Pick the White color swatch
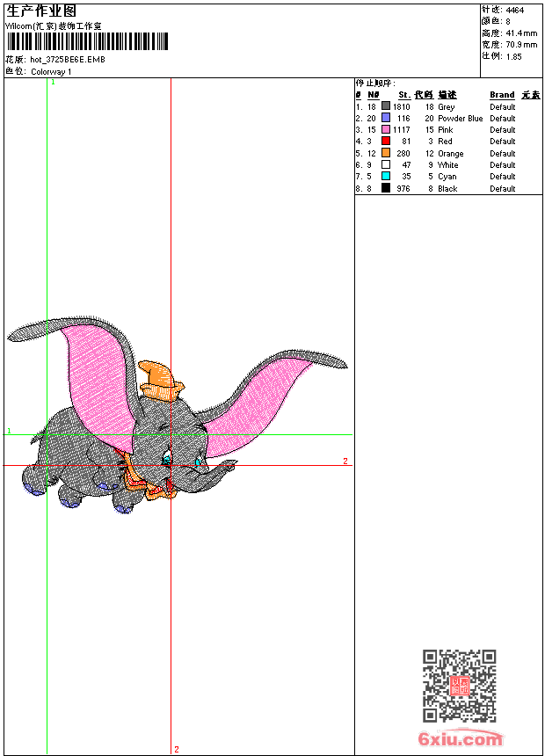545x756 pixels. point(386,164)
